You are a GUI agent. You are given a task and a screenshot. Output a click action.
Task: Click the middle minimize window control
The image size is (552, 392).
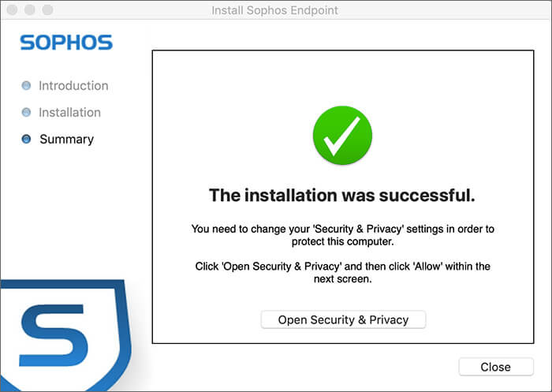pyautogui.click(x=30, y=10)
